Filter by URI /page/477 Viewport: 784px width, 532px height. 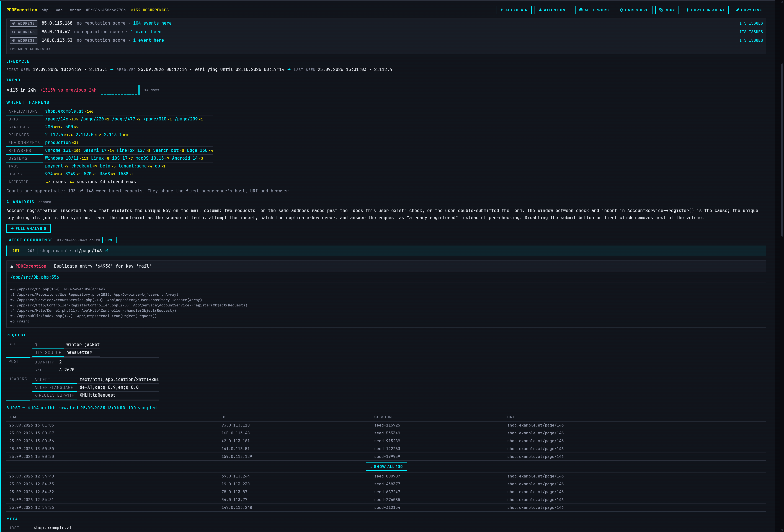123,119
